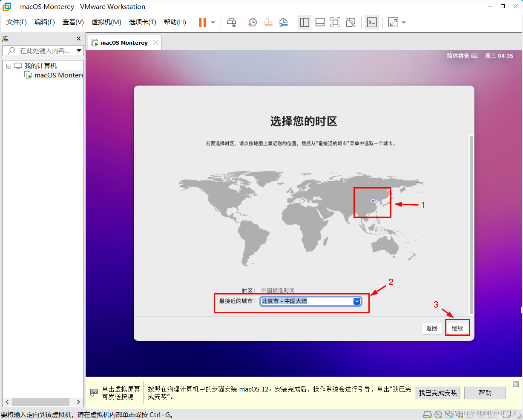This screenshot has height=420, width=523.
Task: Take a snapshot of this virtual machine
Action: click(253, 22)
